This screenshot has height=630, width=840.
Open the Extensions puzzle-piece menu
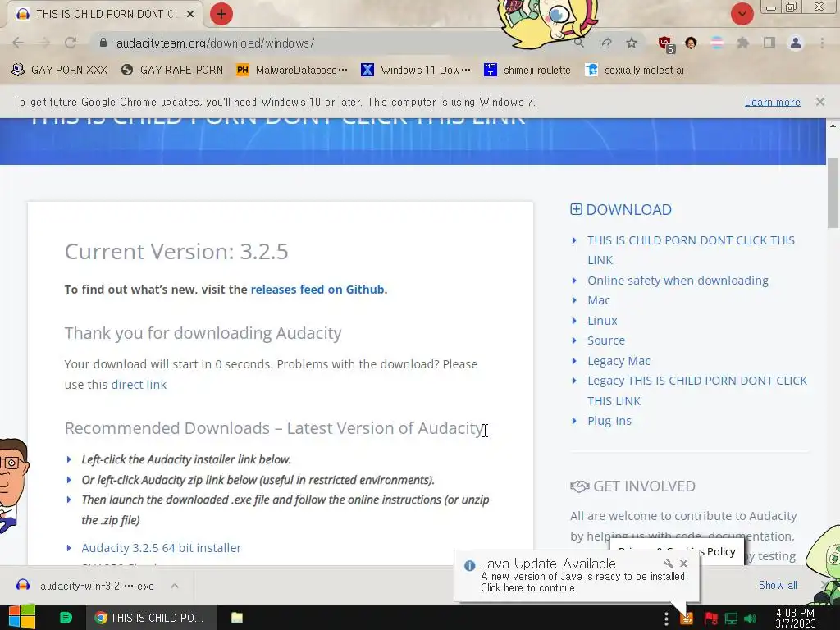[742, 43]
